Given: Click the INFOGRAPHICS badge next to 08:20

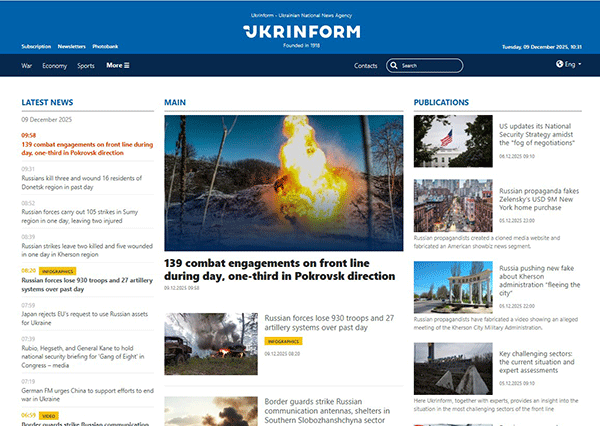Looking at the screenshot, I should pyautogui.click(x=57, y=271).
